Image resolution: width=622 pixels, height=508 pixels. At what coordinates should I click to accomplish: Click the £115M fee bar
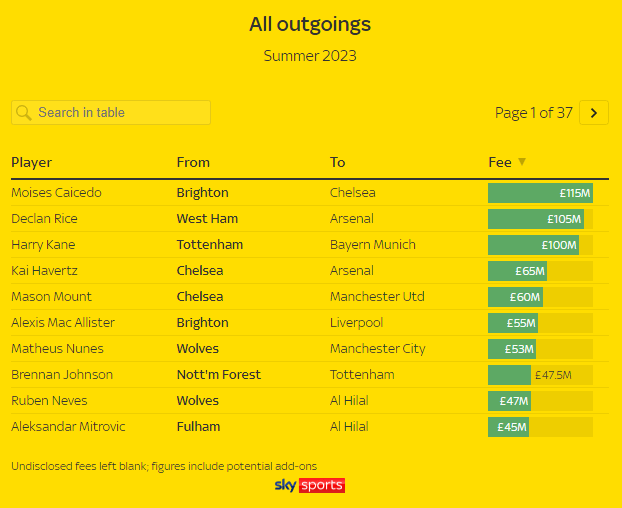coord(540,193)
